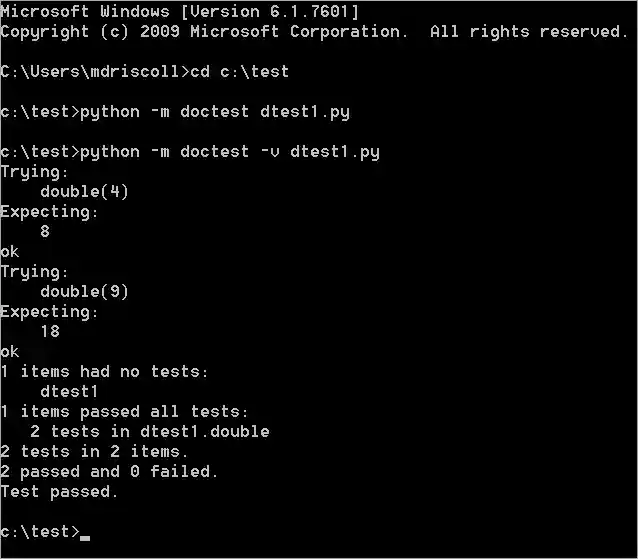Click the 'double(4)' test expression
Viewport: 638px width, 559px height.
click(x=85, y=192)
